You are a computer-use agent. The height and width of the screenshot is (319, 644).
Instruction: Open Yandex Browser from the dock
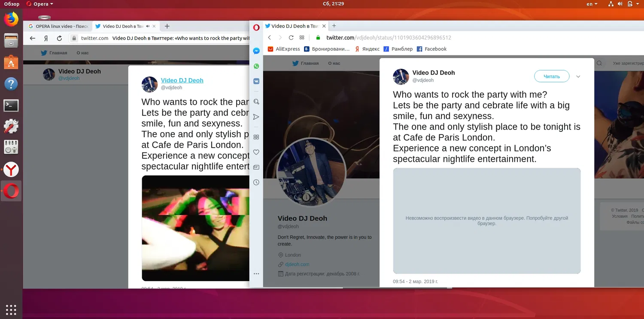11,170
